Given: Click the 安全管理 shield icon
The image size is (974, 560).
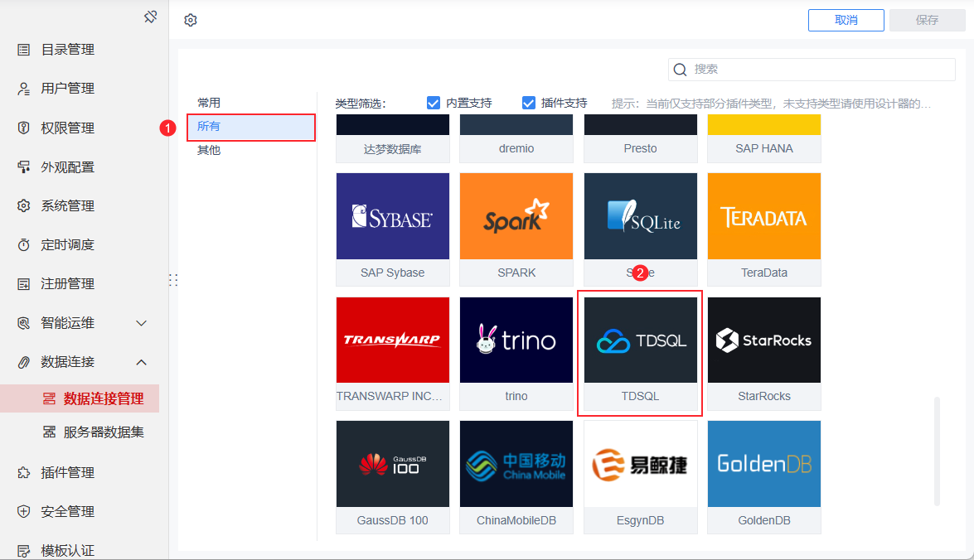Looking at the screenshot, I should pyautogui.click(x=23, y=512).
